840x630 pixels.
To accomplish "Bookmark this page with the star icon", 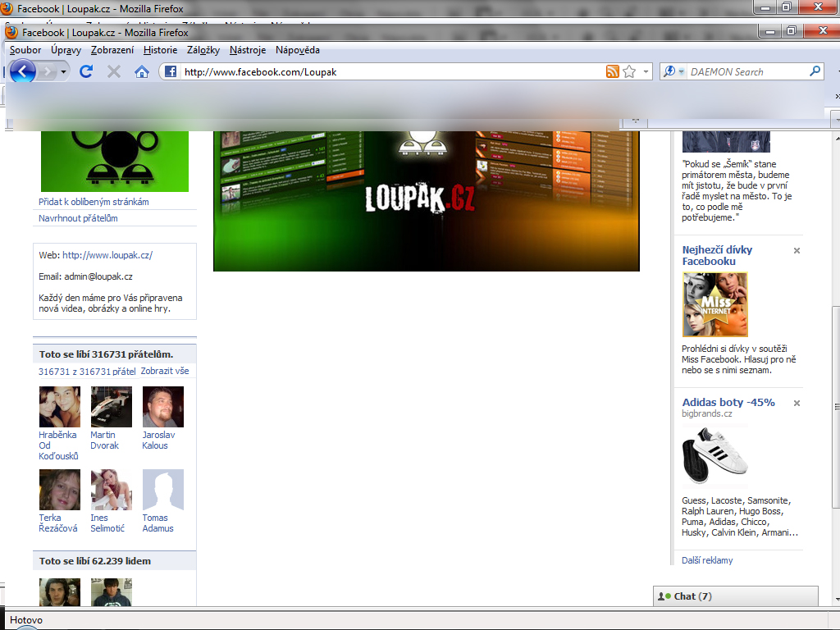I will point(629,71).
